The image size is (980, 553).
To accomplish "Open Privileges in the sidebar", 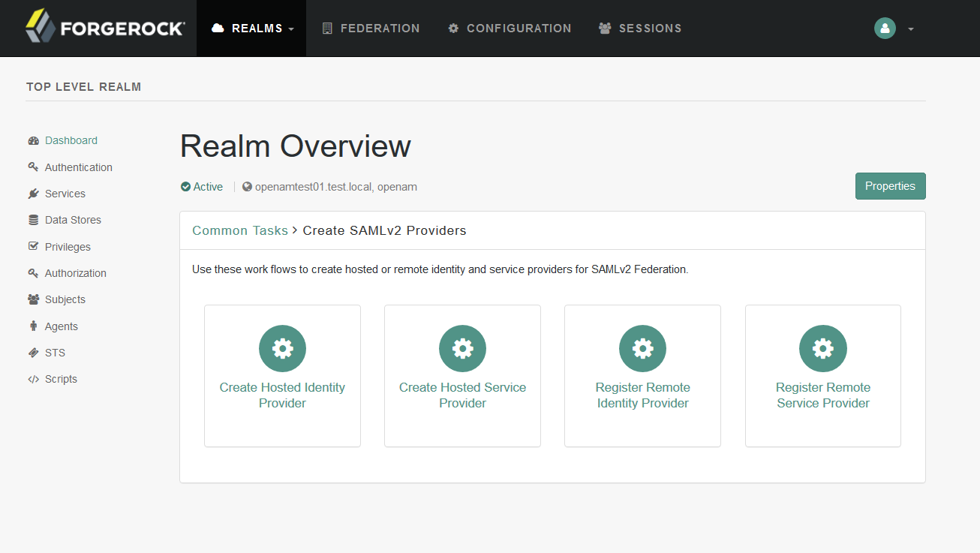I will point(68,247).
